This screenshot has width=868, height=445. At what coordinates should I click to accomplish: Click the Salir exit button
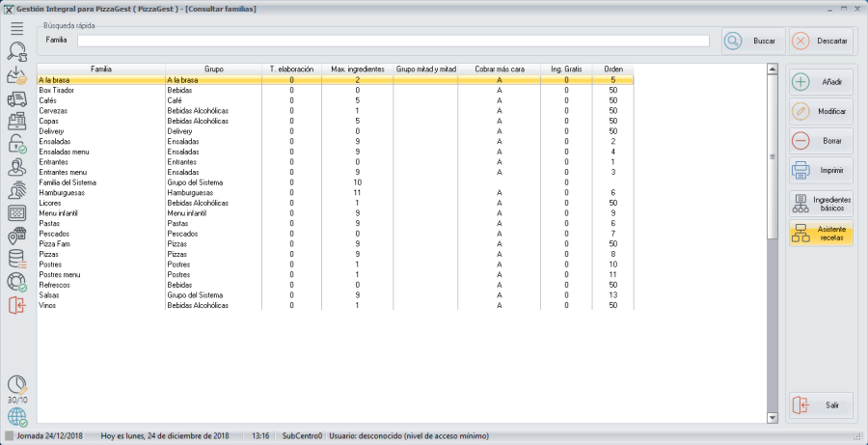point(821,405)
